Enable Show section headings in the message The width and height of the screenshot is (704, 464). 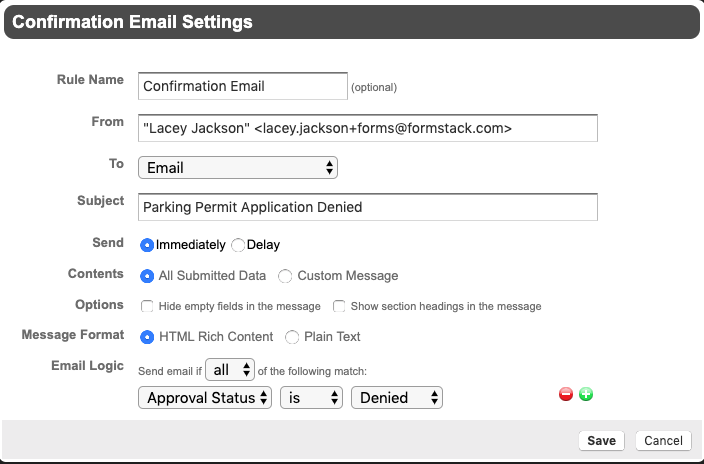tap(339, 306)
